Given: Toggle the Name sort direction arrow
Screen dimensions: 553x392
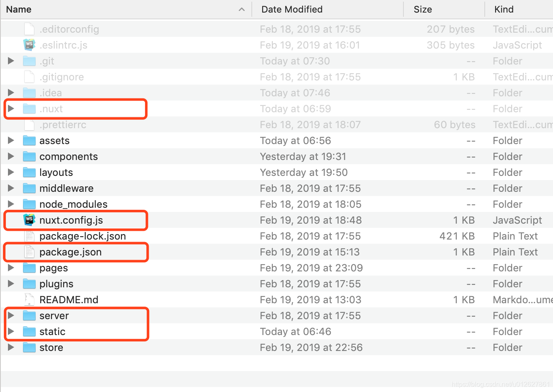Looking at the screenshot, I should tap(242, 9).
